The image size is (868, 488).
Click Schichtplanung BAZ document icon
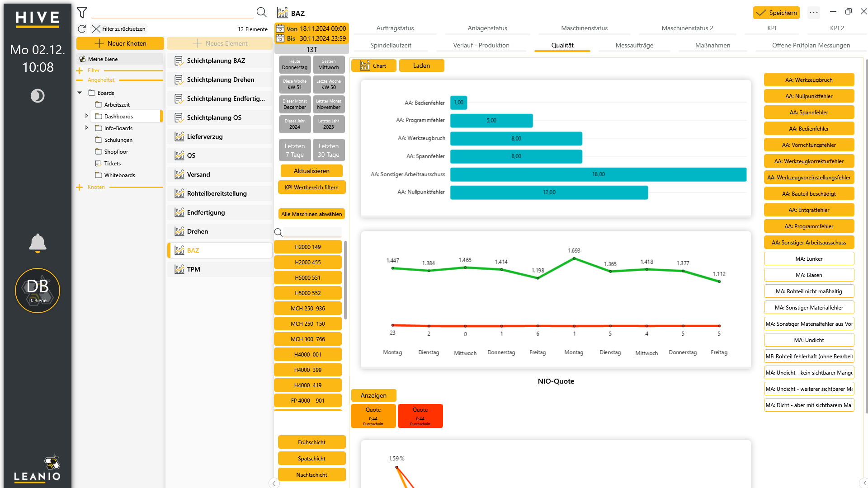pos(179,61)
